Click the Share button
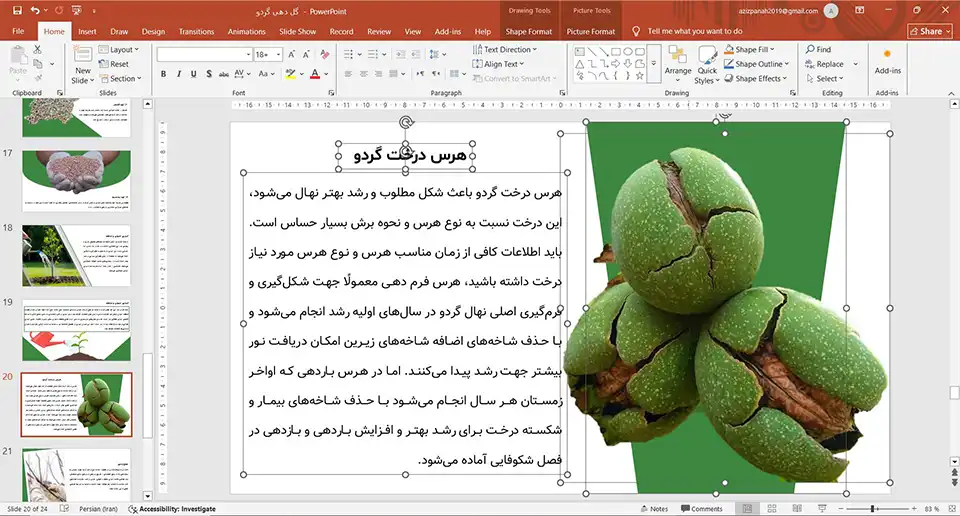960x516 pixels. pos(929,31)
